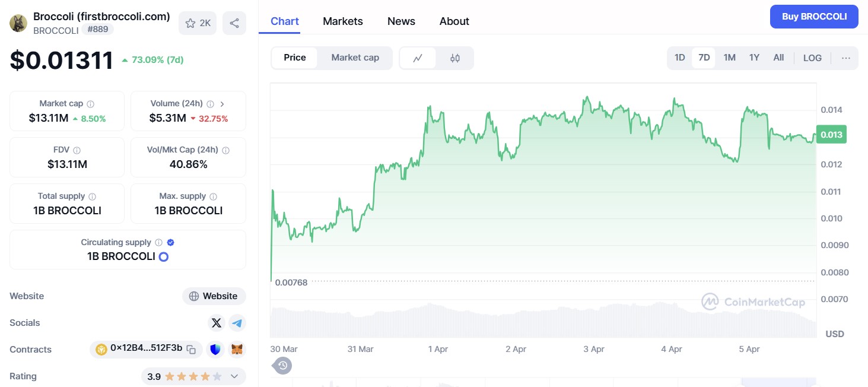Add Broccoli to watchlist star
868x387 pixels.
pos(198,23)
